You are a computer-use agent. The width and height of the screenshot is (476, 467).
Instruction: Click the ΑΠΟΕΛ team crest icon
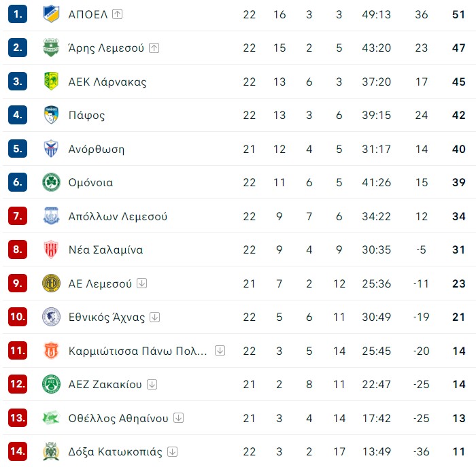51,14
